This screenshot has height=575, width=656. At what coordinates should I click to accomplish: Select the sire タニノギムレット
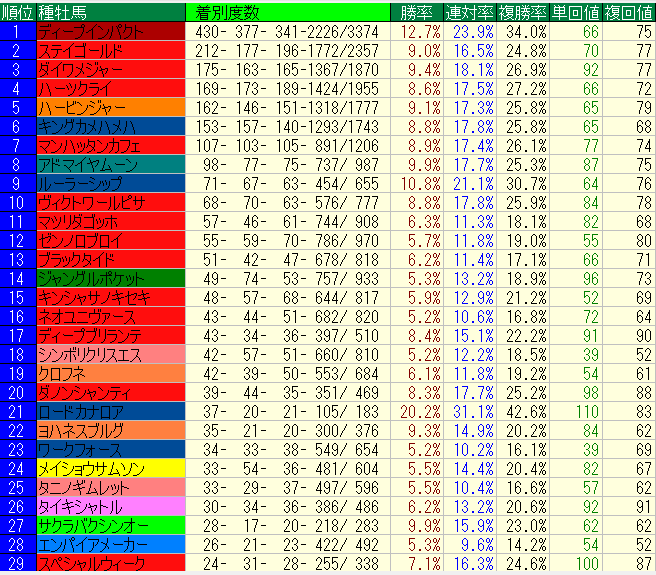[x=111, y=488]
